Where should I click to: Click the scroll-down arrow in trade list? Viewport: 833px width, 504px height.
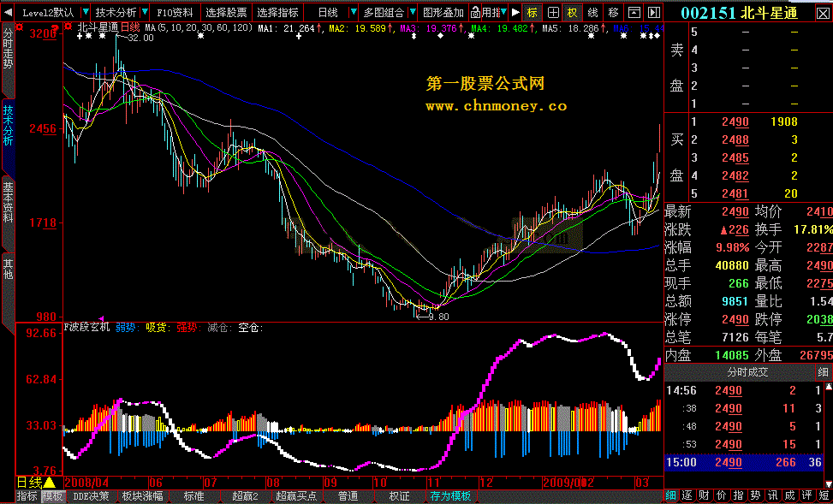[828, 483]
